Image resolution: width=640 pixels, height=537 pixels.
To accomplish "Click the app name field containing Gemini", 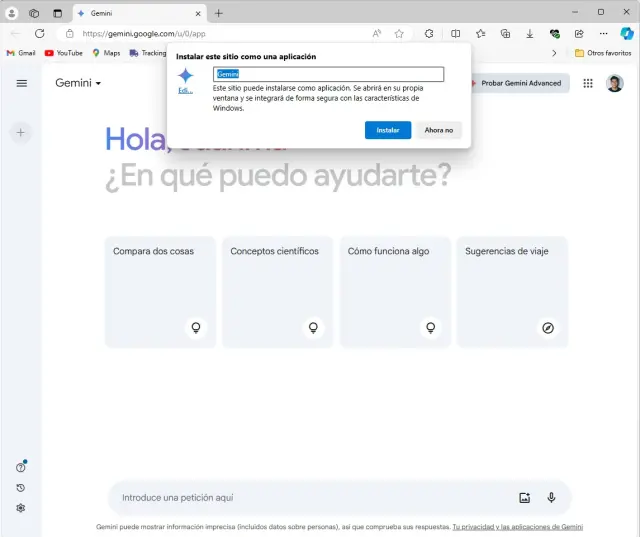I will click(x=328, y=74).
